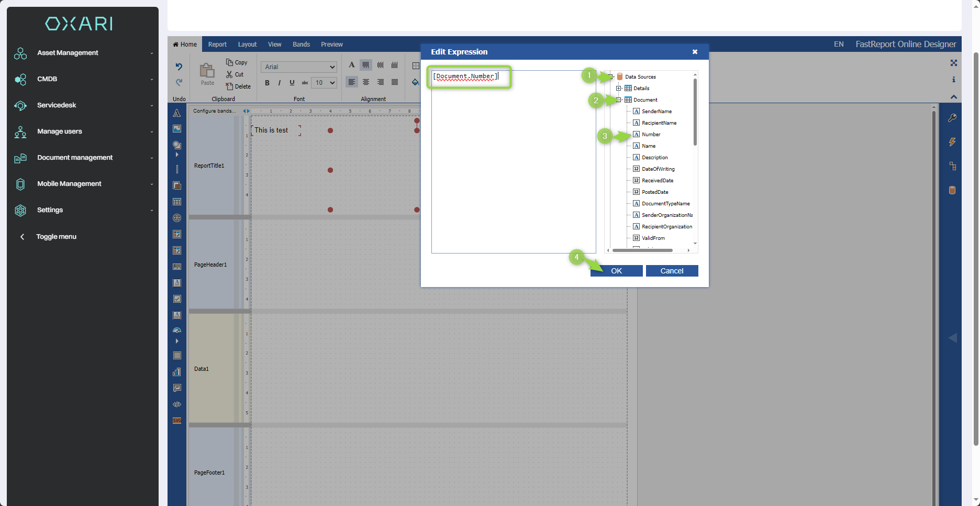Toggle bold formatting
This screenshot has width=980, height=506.
click(267, 83)
